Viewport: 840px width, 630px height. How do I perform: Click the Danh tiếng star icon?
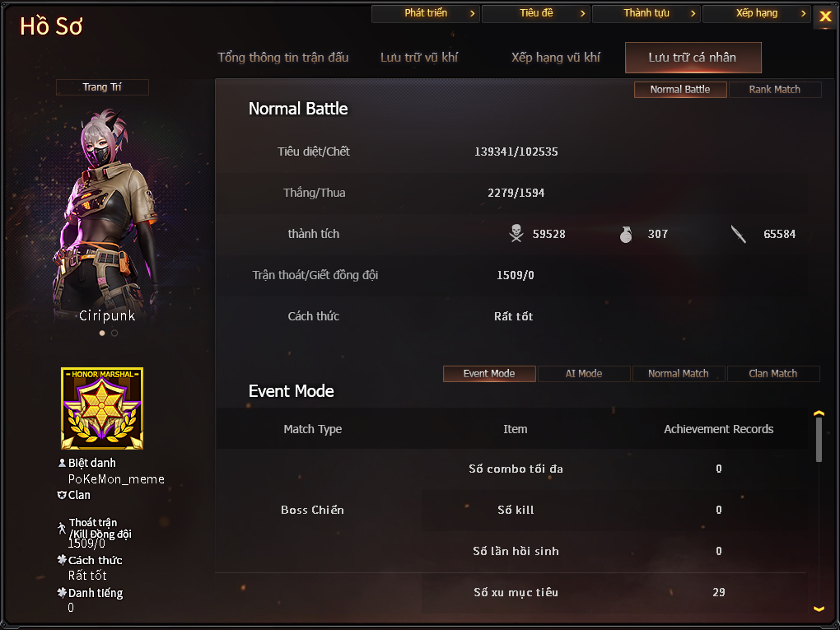coord(62,592)
